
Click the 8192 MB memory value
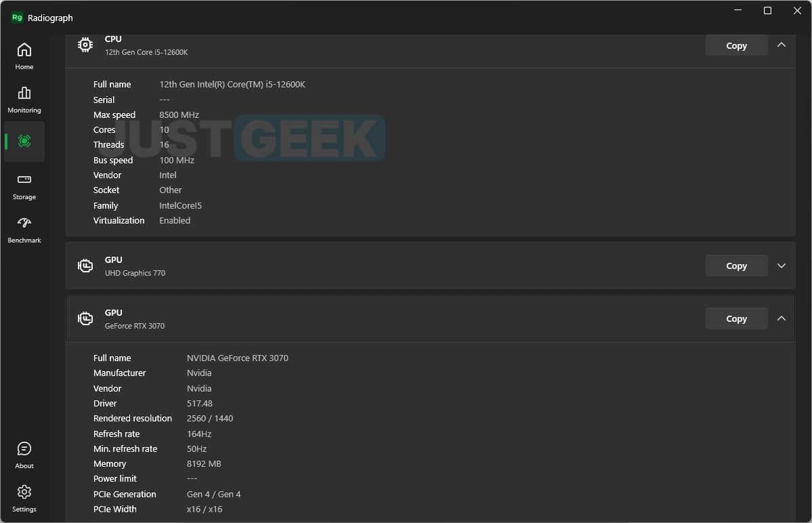point(204,464)
